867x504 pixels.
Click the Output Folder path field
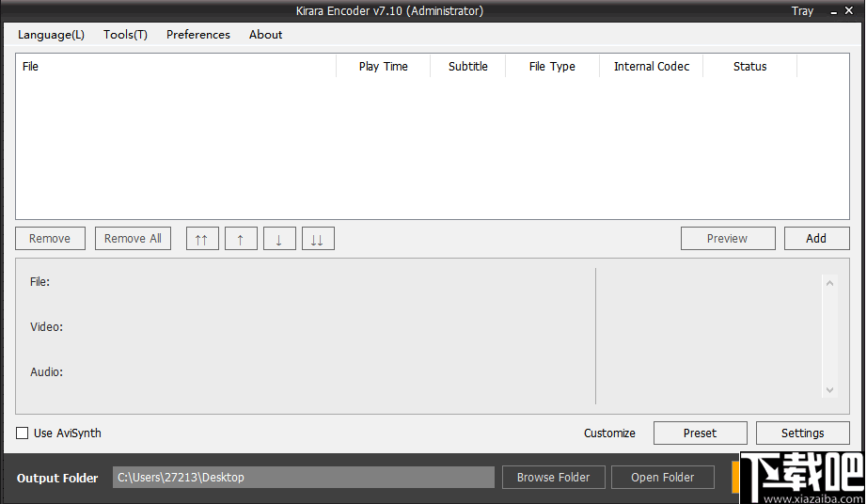click(x=304, y=478)
